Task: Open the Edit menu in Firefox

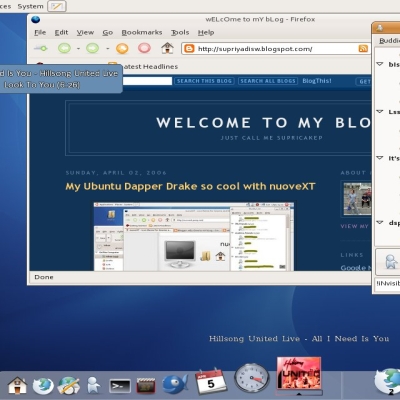Action: (x=61, y=32)
